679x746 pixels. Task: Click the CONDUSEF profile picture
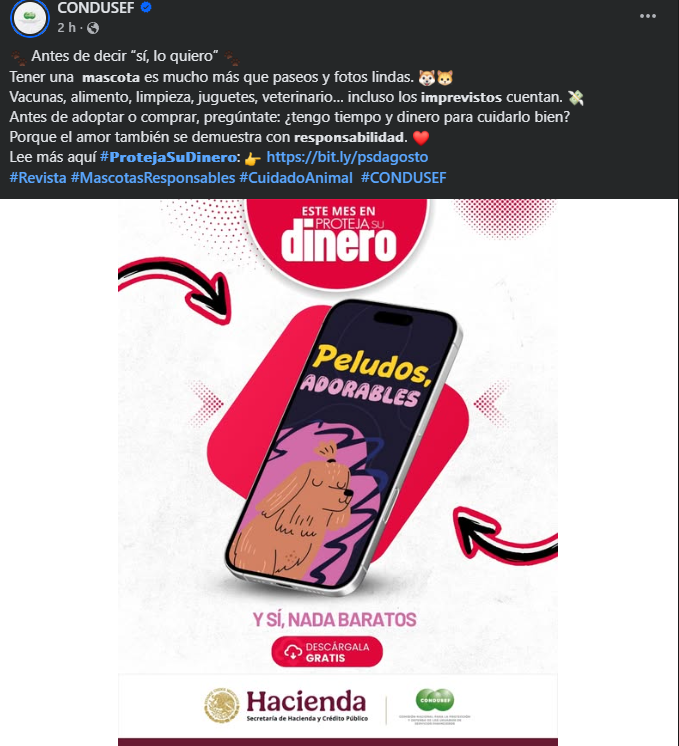(x=30, y=18)
